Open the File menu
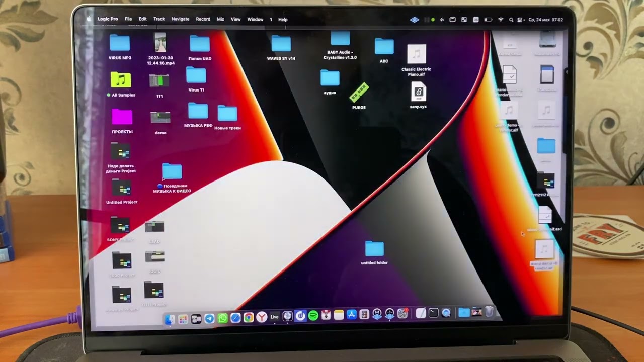 point(128,19)
